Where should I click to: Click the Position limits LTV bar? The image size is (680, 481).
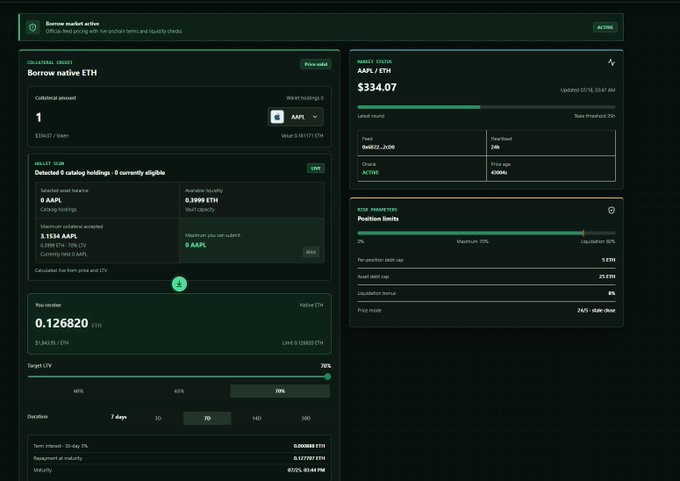(x=486, y=233)
